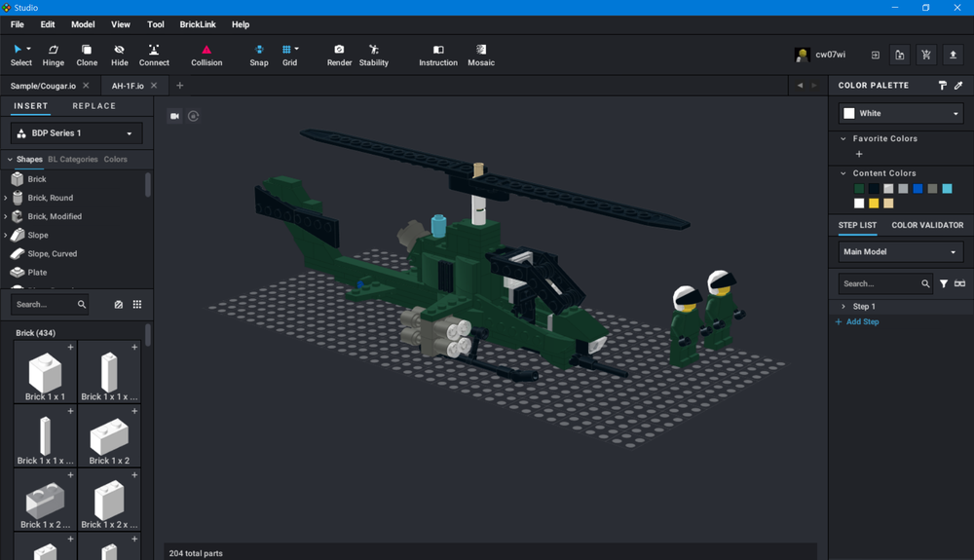Open the Edit menu

(x=48, y=24)
